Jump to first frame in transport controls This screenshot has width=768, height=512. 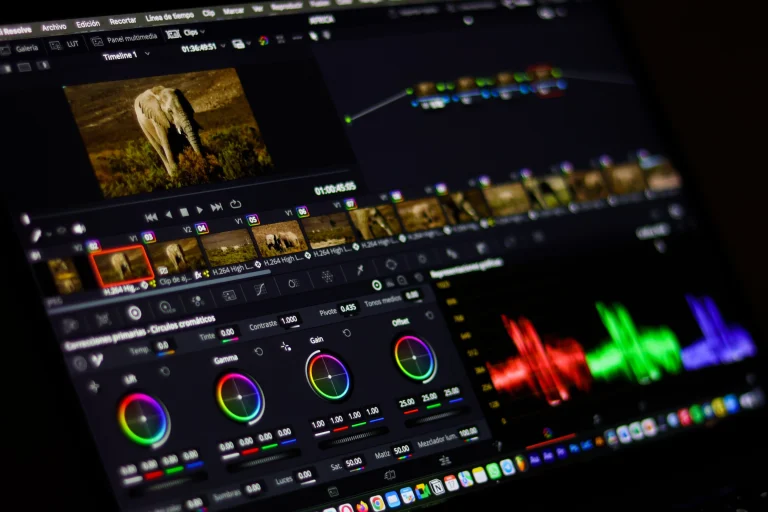[151, 217]
